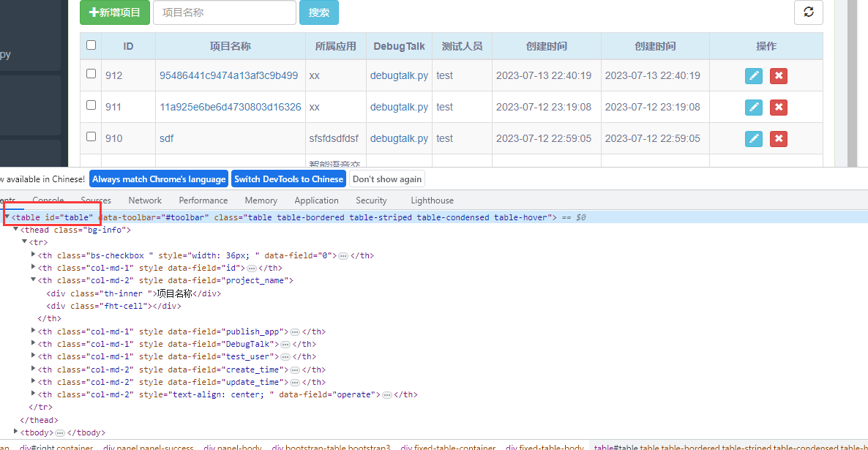Open project link 11a925e6be6d4730803d16326
This screenshot has width=868, height=450.
point(230,106)
